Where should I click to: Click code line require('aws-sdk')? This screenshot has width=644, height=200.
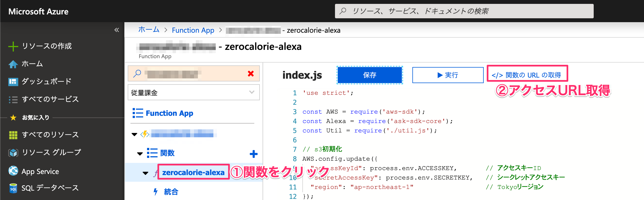363,112
